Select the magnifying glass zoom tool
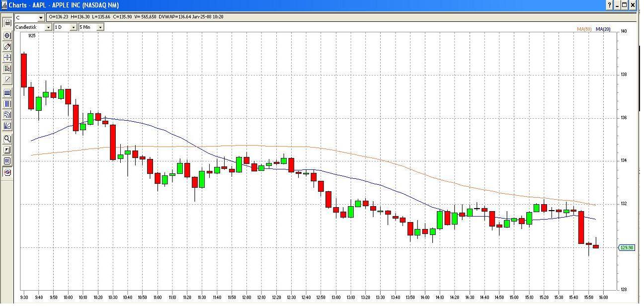Image resolution: width=644 pixels, height=307 pixels. tap(7, 139)
